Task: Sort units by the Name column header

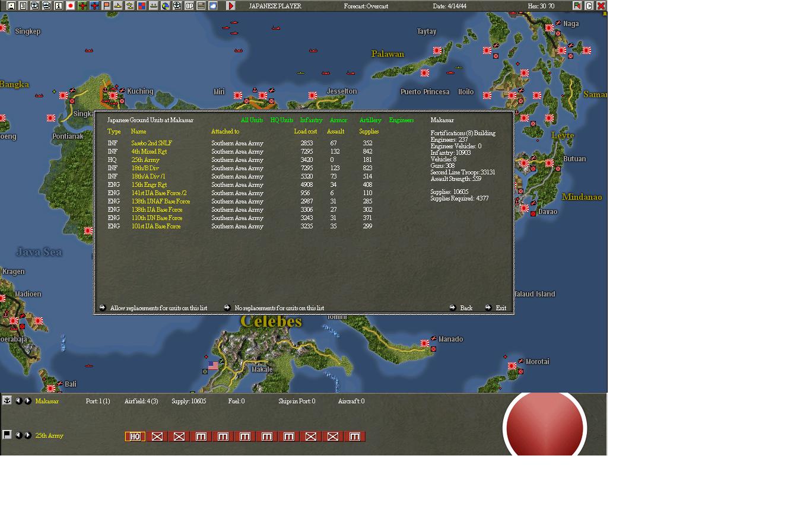Action: (138, 132)
